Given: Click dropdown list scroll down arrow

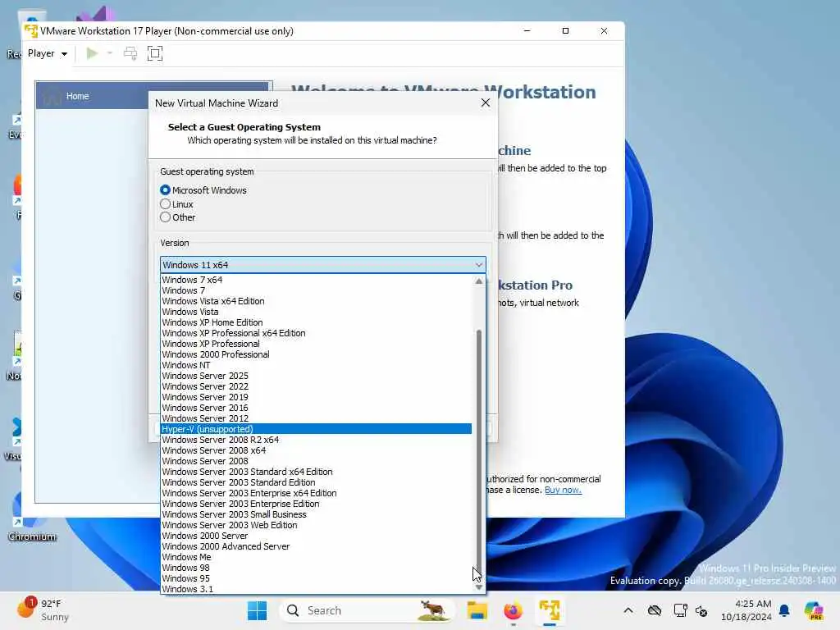Looking at the screenshot, I should click(479, 587).
